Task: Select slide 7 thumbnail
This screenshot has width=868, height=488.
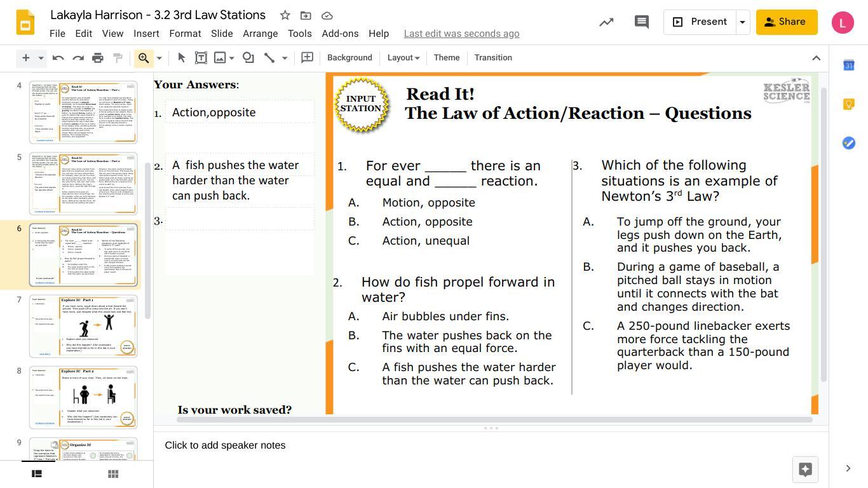Action: [83, 326]
